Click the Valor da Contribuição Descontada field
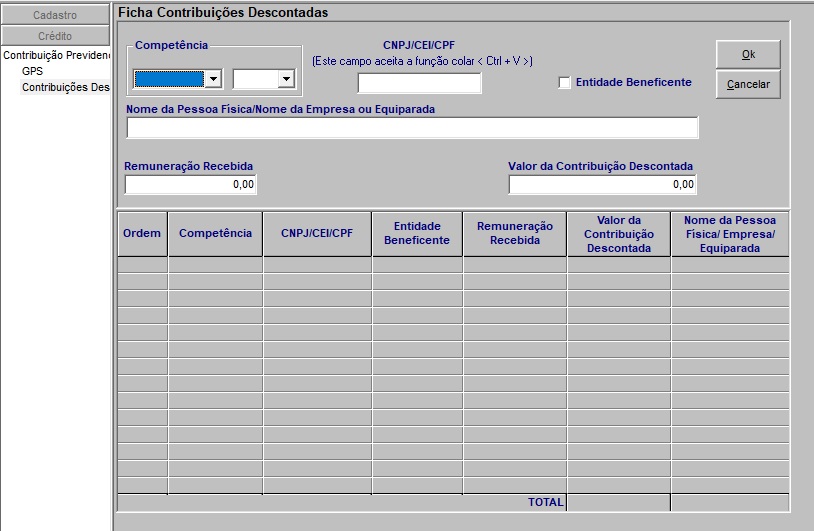Image resolution: width=814 pixels, height=531 pixels. point(602,184)
